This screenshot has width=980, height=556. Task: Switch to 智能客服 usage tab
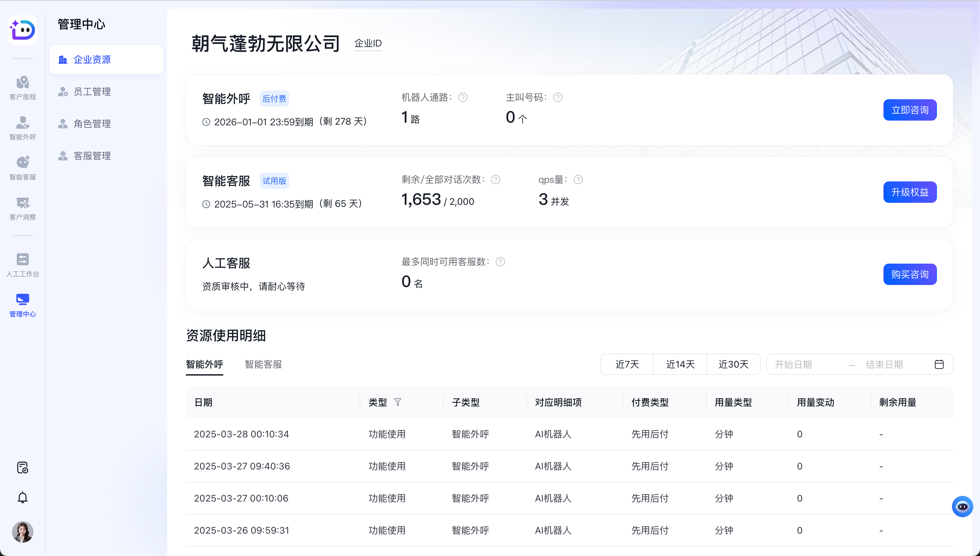(263, 364)
